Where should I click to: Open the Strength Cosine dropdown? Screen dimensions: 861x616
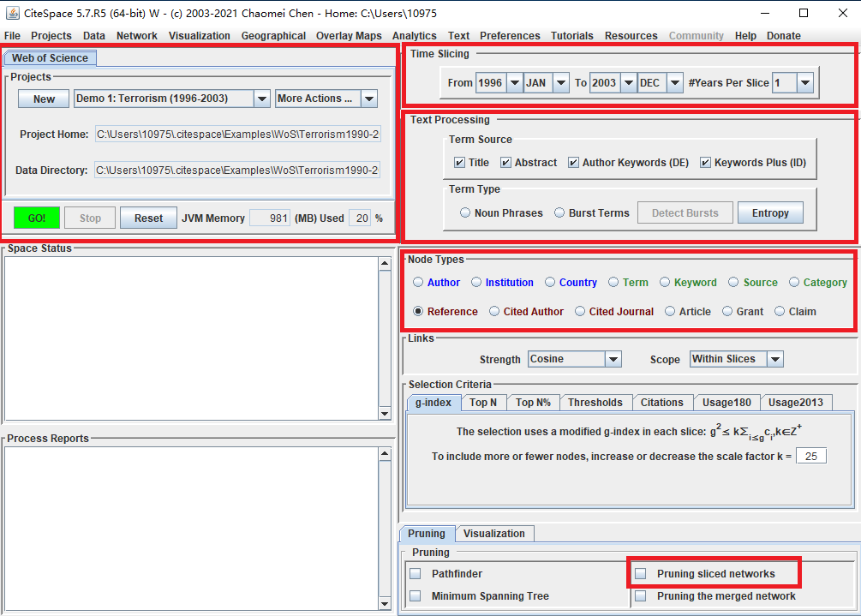(x=613, y=359)
